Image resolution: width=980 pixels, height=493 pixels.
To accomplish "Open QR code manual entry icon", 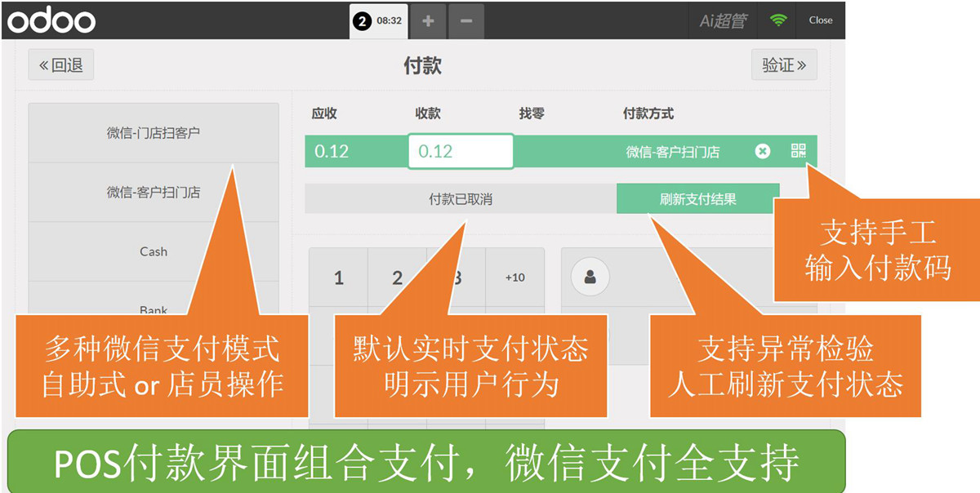I will 799,151.
